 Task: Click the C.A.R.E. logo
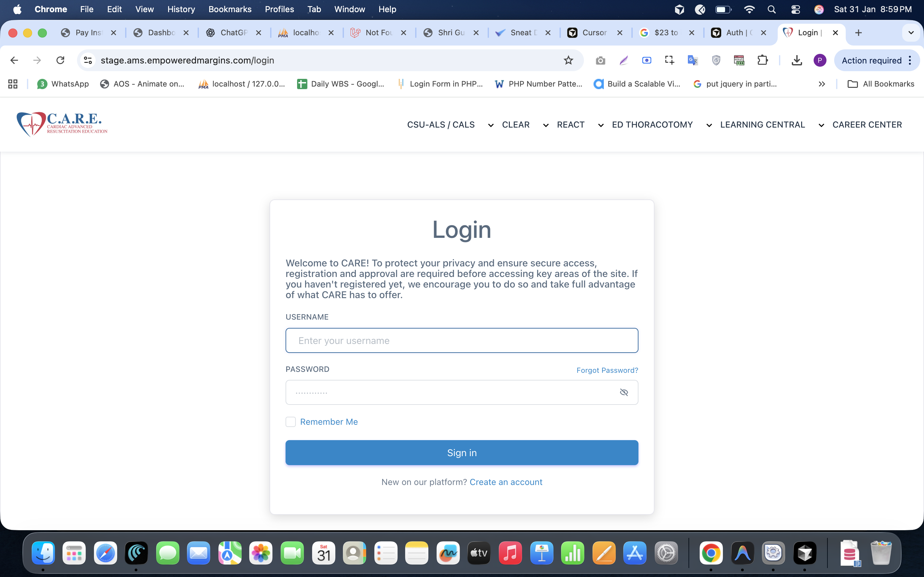tap(62, 124)
